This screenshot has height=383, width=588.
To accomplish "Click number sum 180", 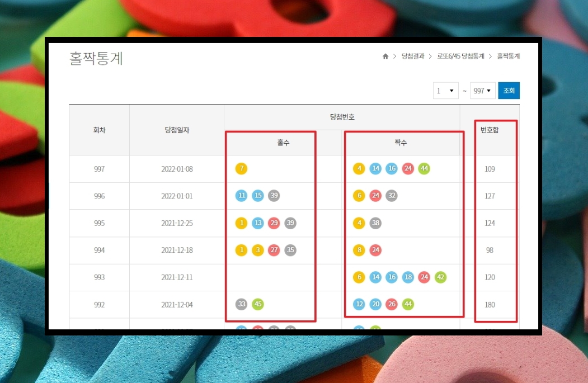I will [490, 305].
